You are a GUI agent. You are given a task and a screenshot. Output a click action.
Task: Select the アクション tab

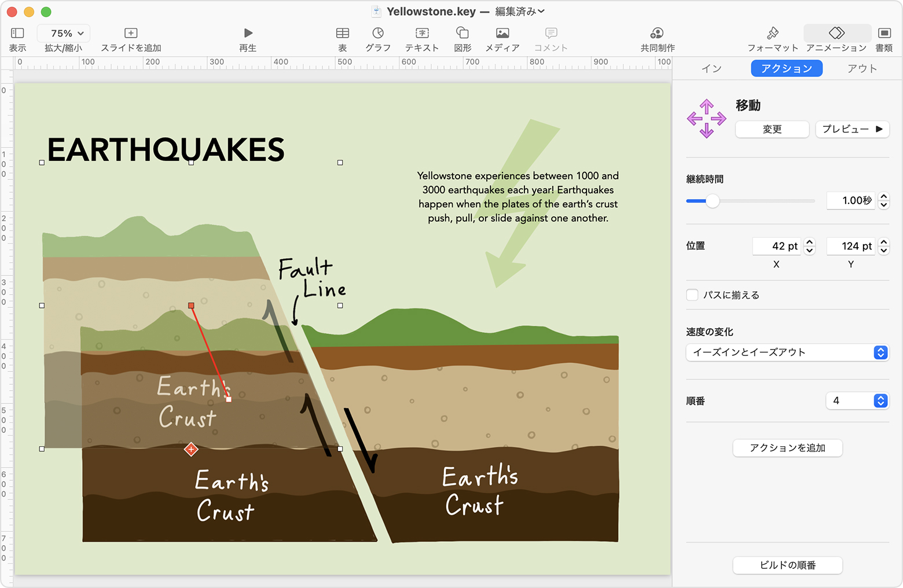click(787, 69)
